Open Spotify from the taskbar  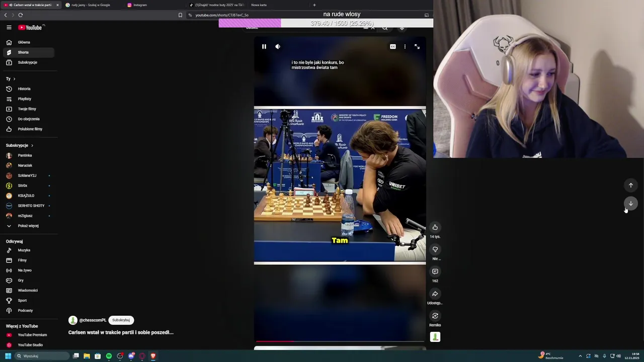(x=109, y=356)
